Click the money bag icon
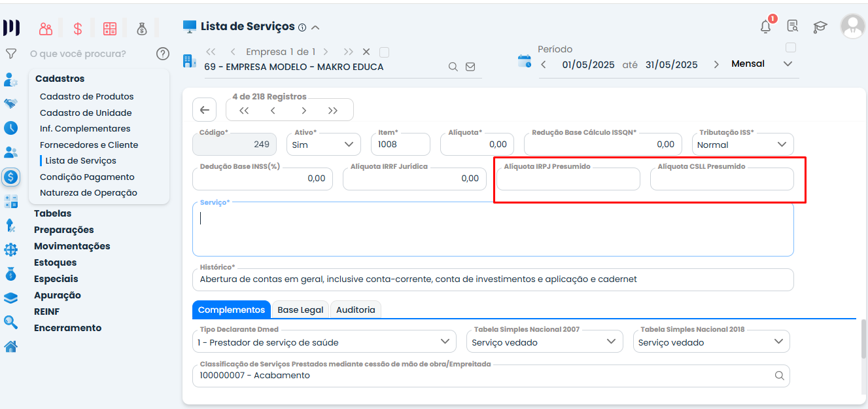This screenshot has height=409, width=868. pyautogui.click(x=142, y=29)
